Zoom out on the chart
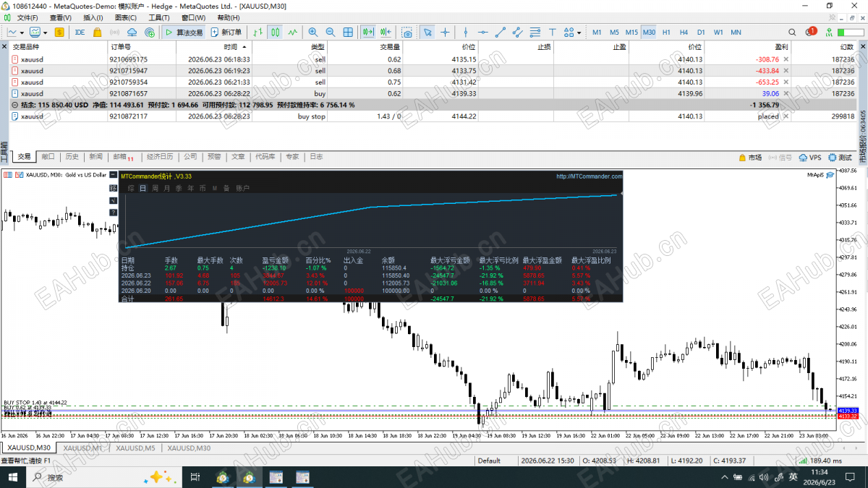Screen dimensions: 868x488 pos(331,32)
